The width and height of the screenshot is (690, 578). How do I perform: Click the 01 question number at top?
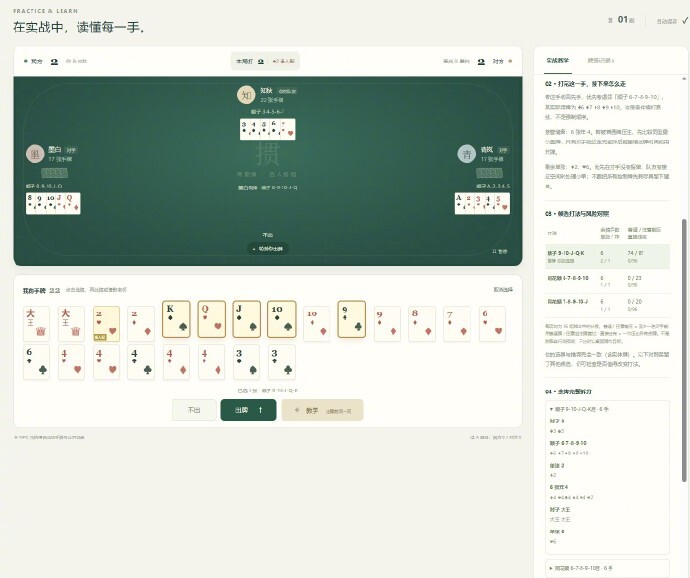click(622, 19)
